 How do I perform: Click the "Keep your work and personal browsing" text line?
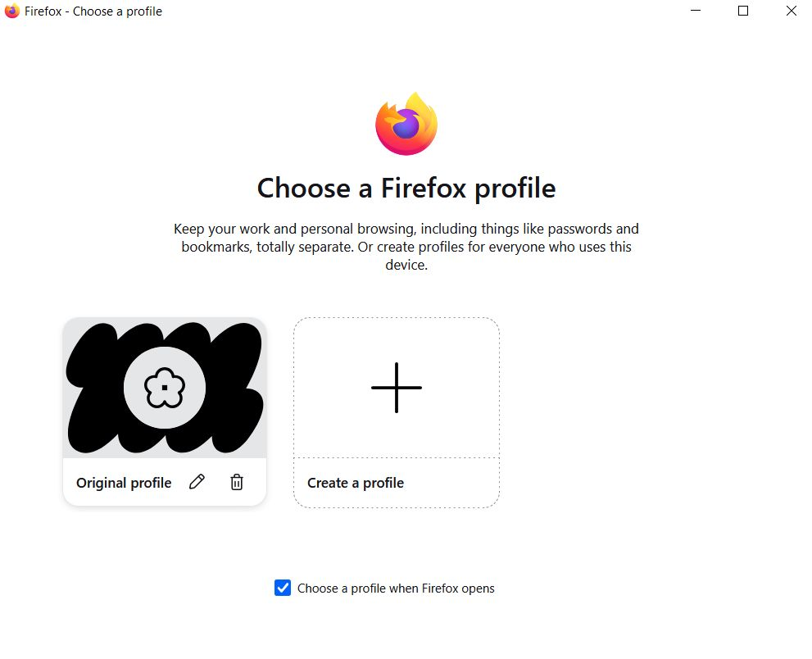pos(406,229)
